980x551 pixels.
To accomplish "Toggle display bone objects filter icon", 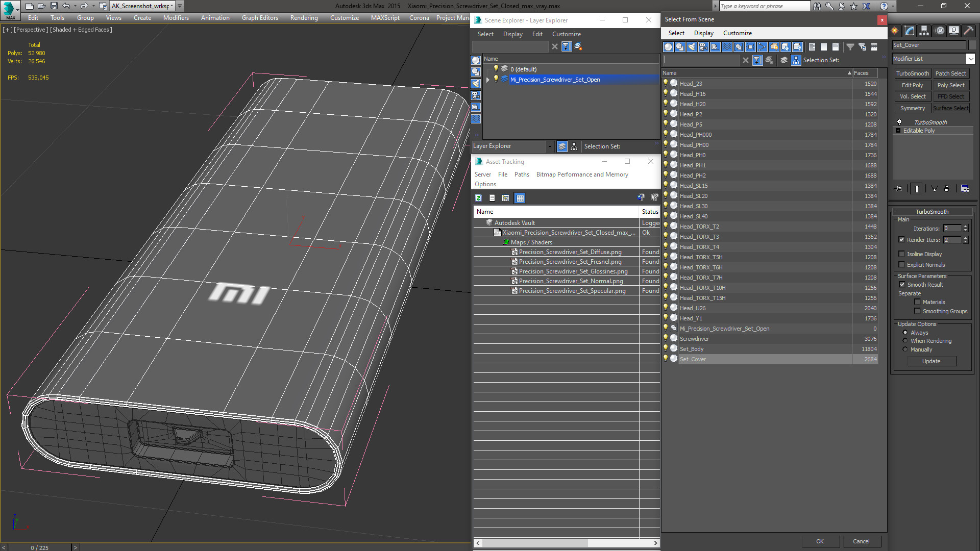I will (x=762, y=47).
